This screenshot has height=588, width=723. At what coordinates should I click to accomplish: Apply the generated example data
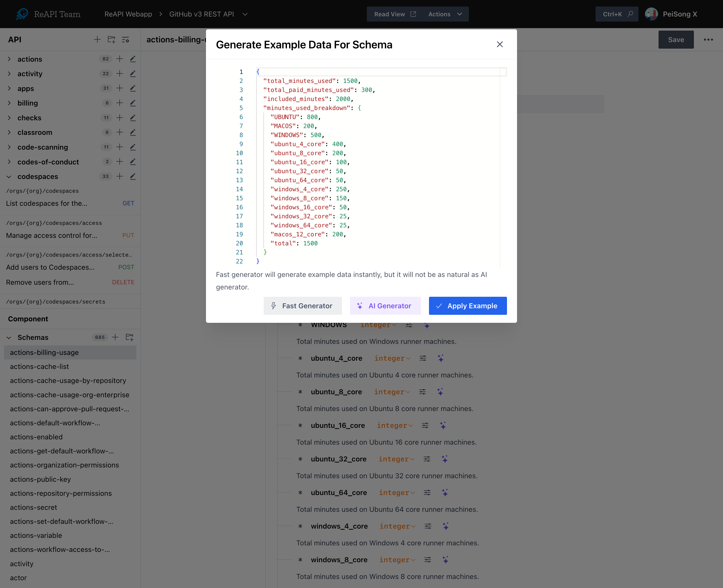(x=467, y=306)
